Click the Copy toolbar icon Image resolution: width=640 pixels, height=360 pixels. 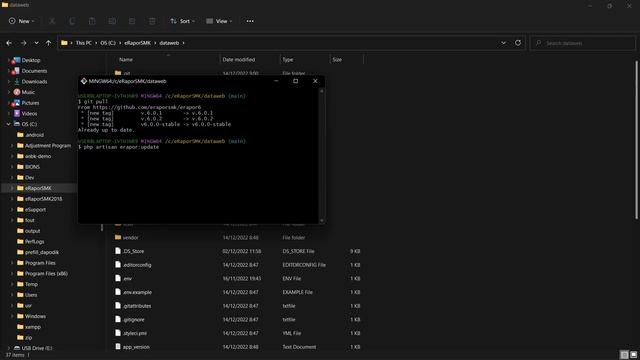[x=72, y=21]
